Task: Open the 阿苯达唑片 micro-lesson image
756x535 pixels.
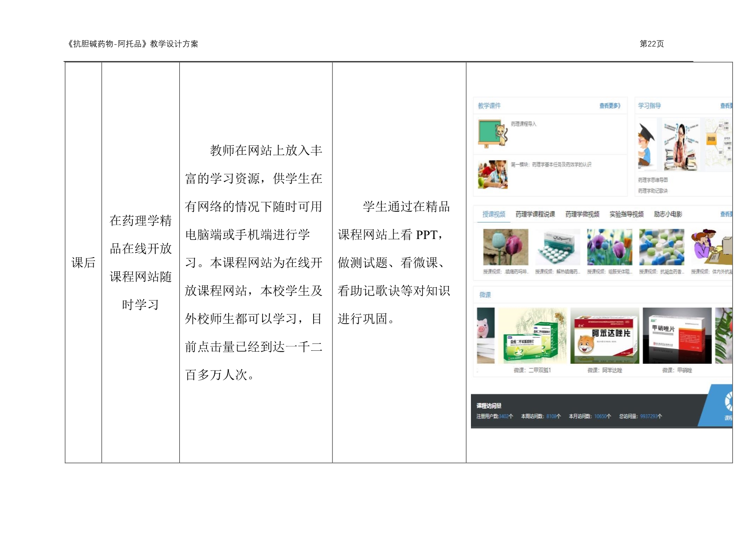Action: (x=605, y=336)
